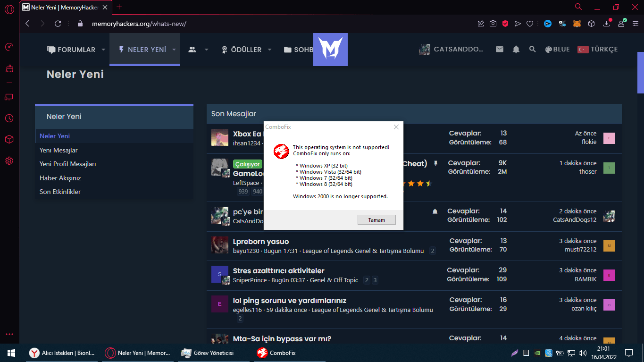Open thread lol ping sorunu ve yardımlarınız
Viewport: 644px width, 362px height.
coord(290,301)
